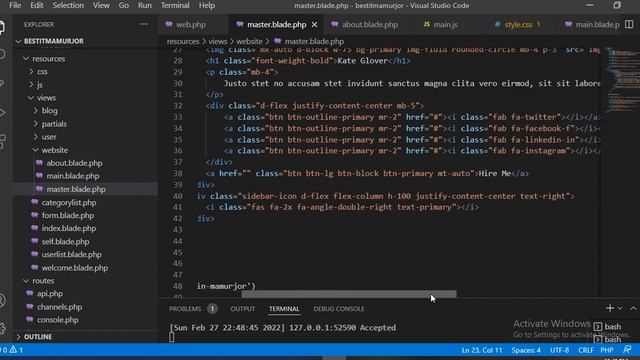
Task: Show the Output panel tab
Action: (x=242, y=309)
